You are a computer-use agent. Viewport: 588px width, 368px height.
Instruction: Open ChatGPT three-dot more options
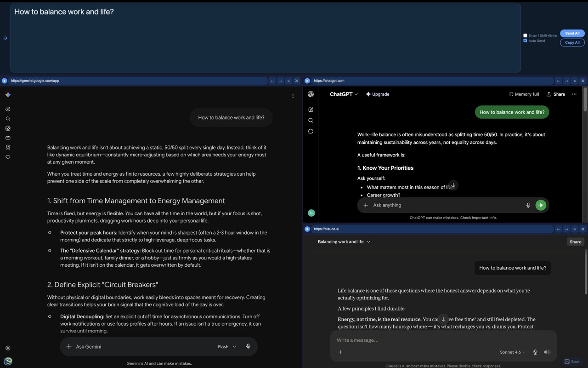point(574,94)
